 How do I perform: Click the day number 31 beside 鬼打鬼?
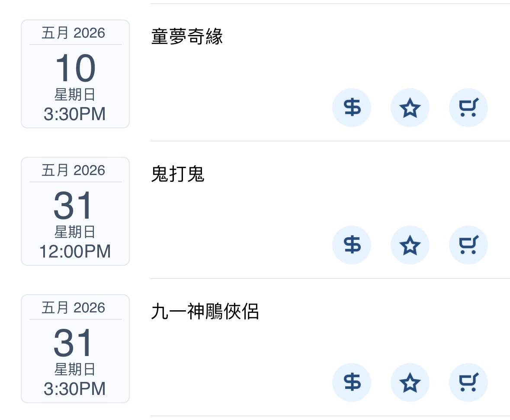pyautogui.click(x=74, y=206)
